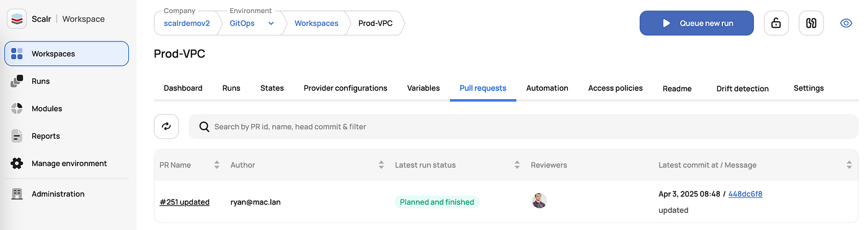Click the search magnifier icon
This screenshot has width=868, height=230.
[204, 126]
